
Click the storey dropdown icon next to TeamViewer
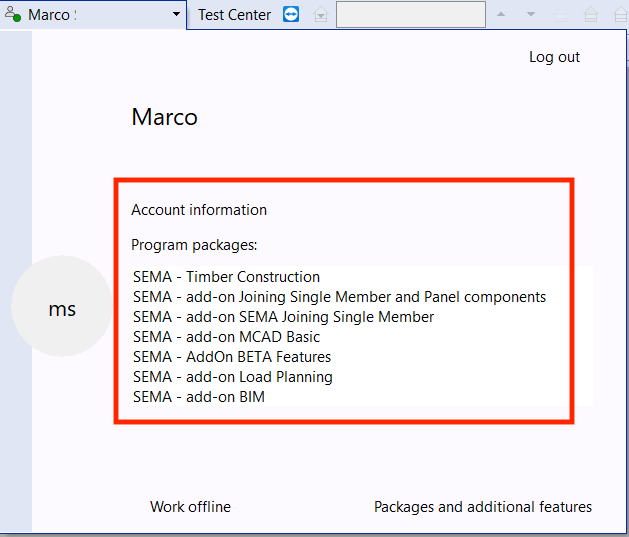tap(321, 15)
